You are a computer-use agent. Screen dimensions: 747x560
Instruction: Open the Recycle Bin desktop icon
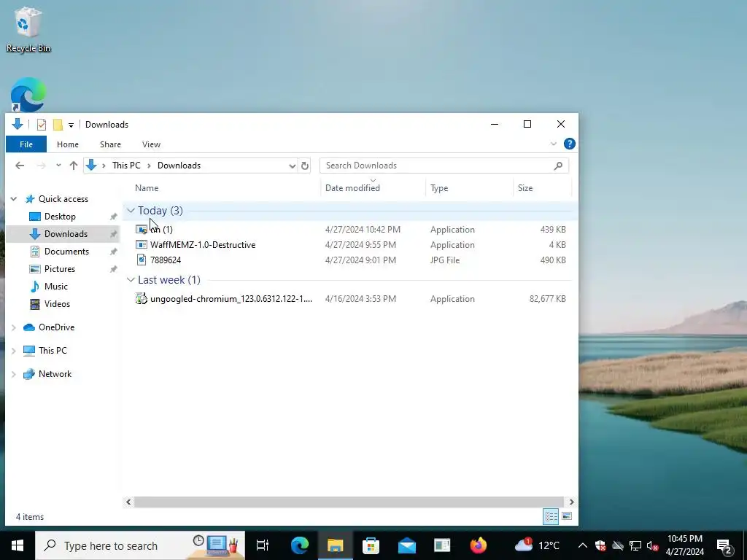[28, 29]
